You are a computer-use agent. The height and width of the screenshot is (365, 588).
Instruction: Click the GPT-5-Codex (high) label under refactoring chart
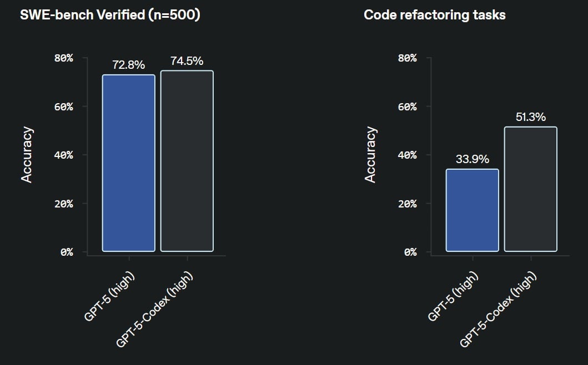498,309
